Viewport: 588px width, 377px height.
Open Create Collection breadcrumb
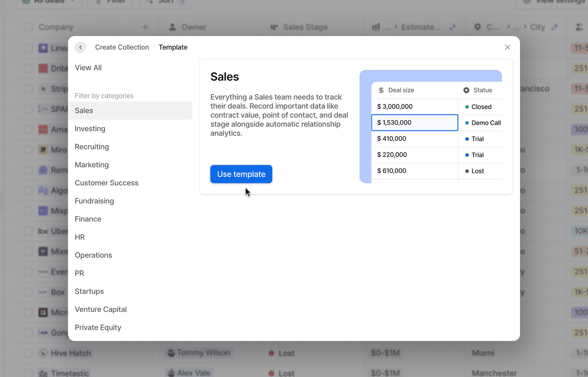pyautogui.click(x=122, y=47)
